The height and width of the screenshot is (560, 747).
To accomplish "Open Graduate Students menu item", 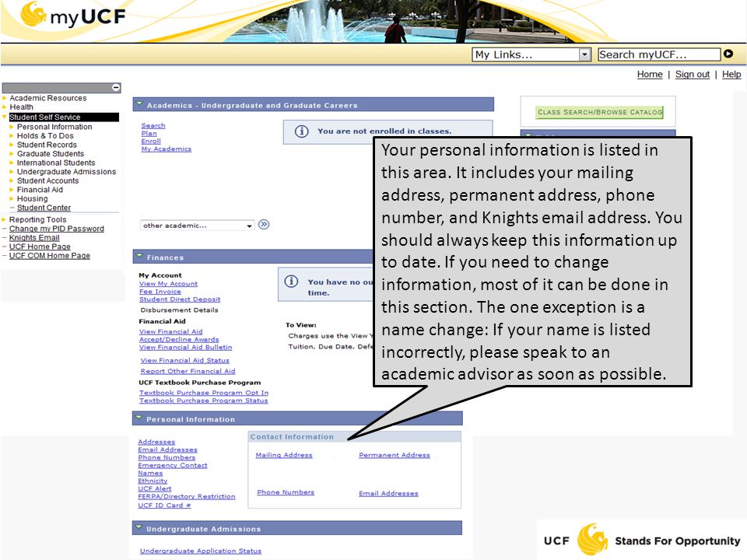I will [x=51, y=154].
